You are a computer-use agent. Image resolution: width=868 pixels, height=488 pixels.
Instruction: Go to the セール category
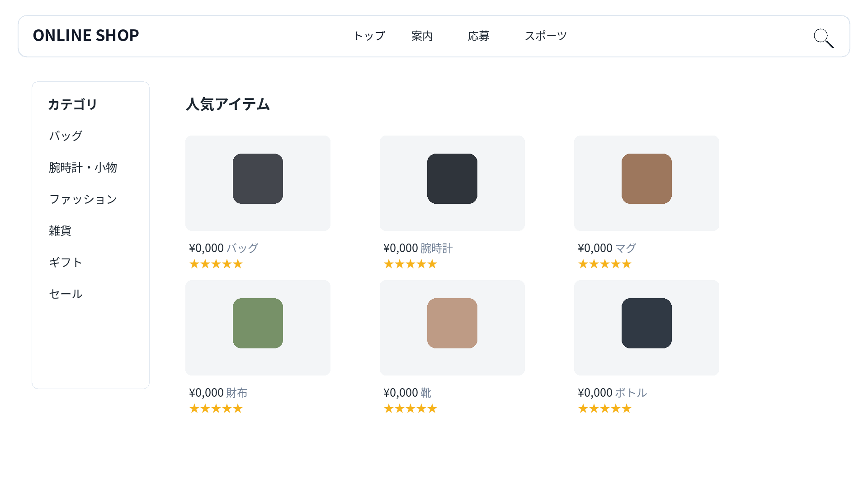(x=66, y=294)
